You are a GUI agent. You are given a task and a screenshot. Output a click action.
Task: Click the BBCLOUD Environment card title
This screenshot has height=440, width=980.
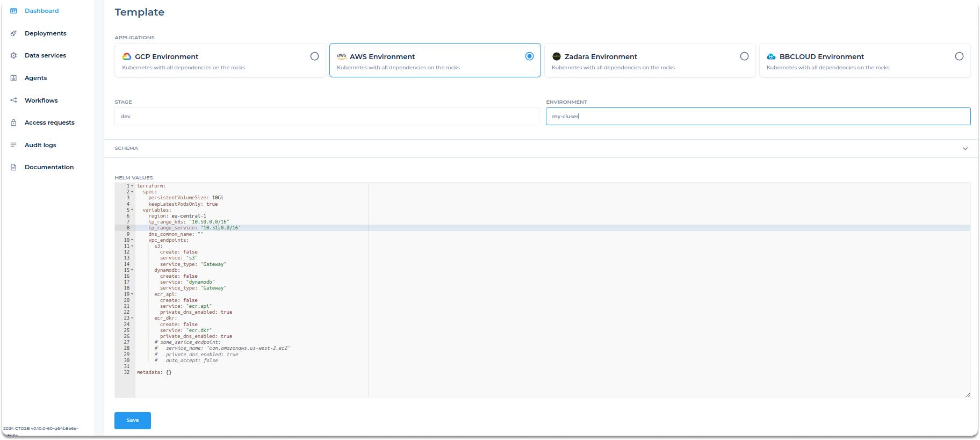pyautogui.click(x=822, y=56)
